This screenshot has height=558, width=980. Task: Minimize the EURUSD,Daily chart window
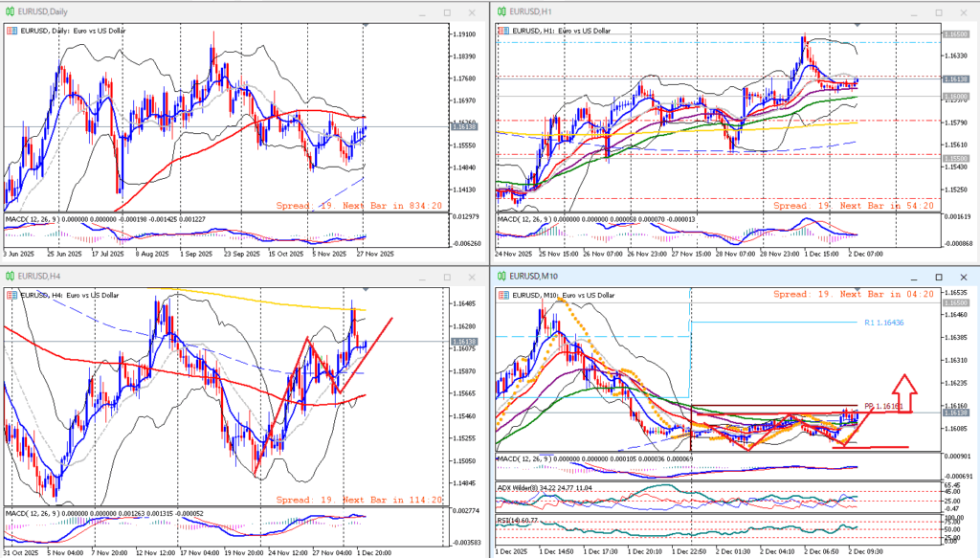(422, 11)
